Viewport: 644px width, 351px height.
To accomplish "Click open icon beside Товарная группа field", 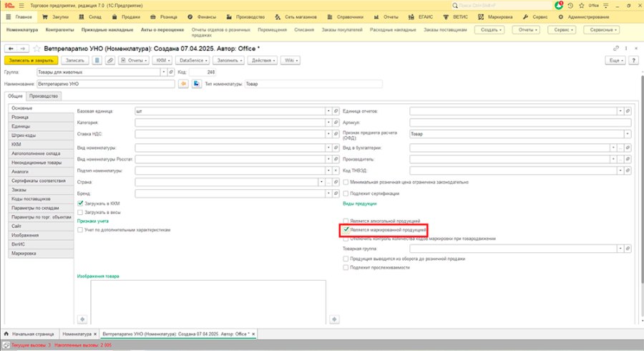I will pyautogui.click(x=628, y=249).
